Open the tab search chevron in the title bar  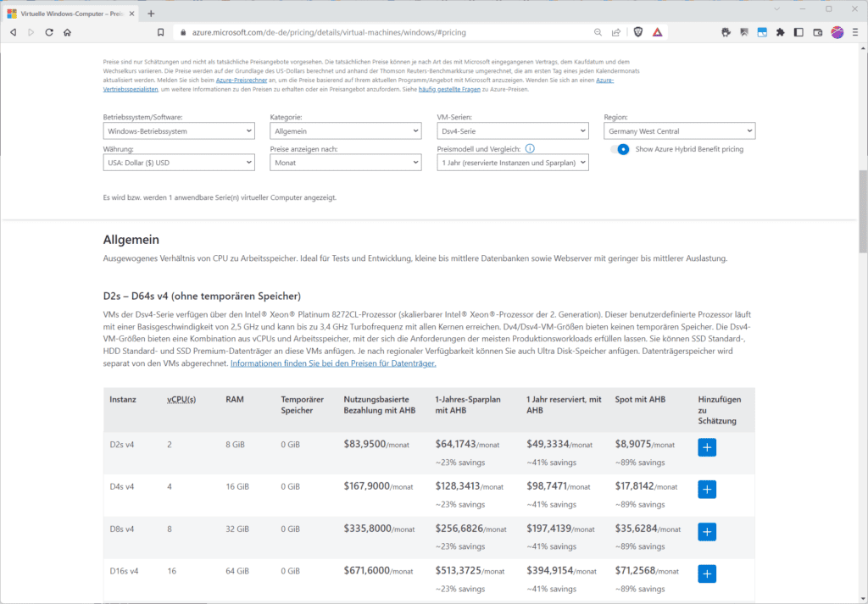tap(776, 8)
